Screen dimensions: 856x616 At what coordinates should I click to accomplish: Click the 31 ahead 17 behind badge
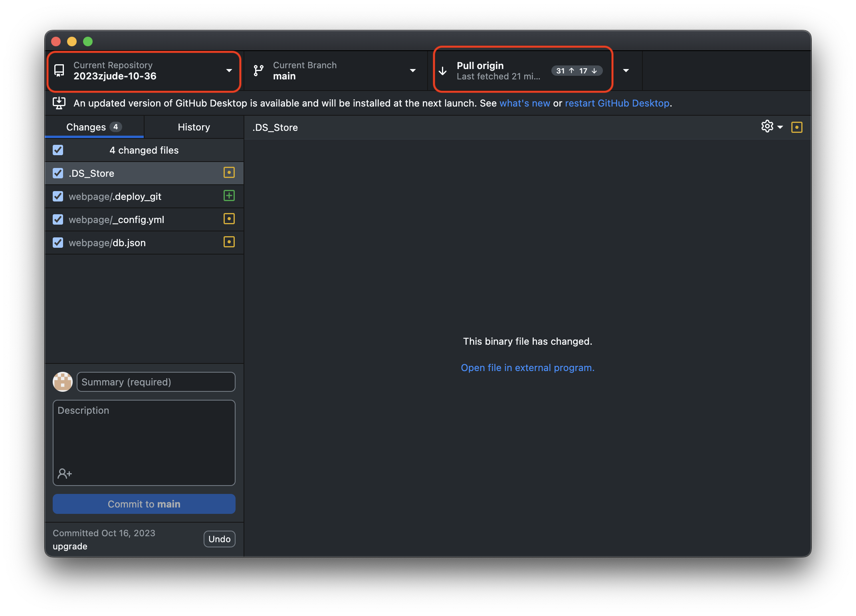(577, 71)
